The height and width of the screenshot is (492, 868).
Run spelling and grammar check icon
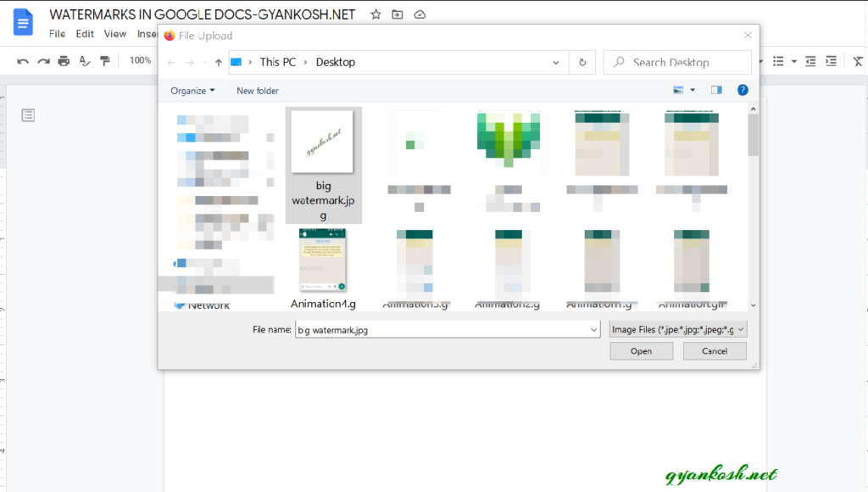[x=83, y=61]
